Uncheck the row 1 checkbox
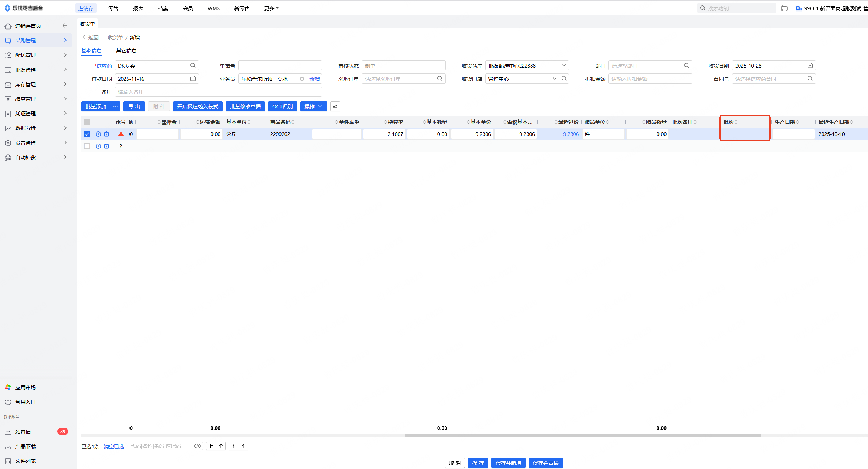Viewport: 868px width, 469px height. [87, 134]
